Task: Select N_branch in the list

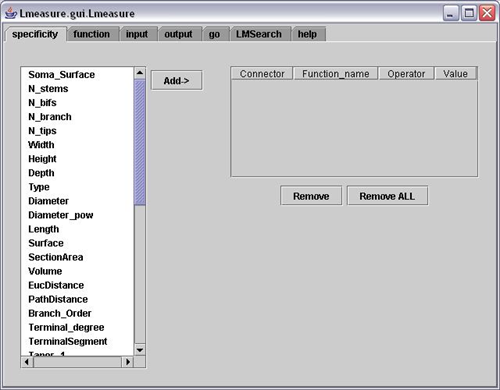Action: (x=77, y=117)
